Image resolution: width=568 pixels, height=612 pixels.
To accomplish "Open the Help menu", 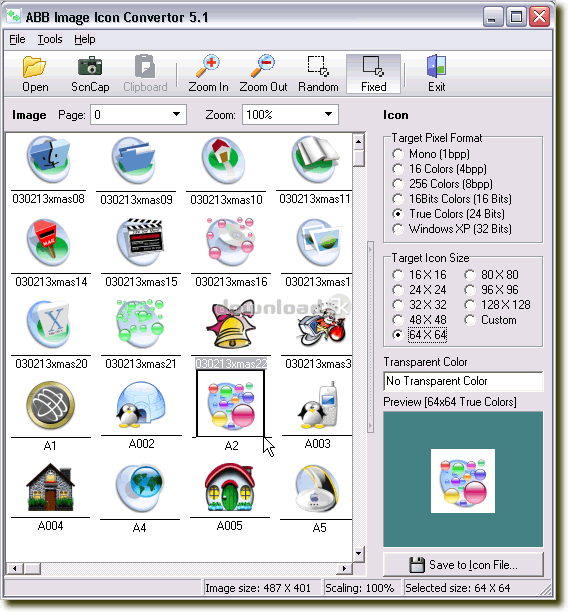I will coord(85,39).
